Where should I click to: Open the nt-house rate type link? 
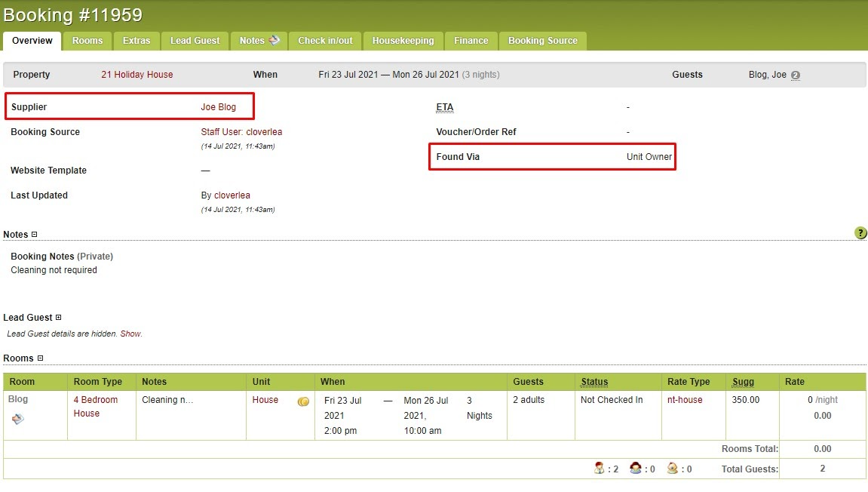685,399
